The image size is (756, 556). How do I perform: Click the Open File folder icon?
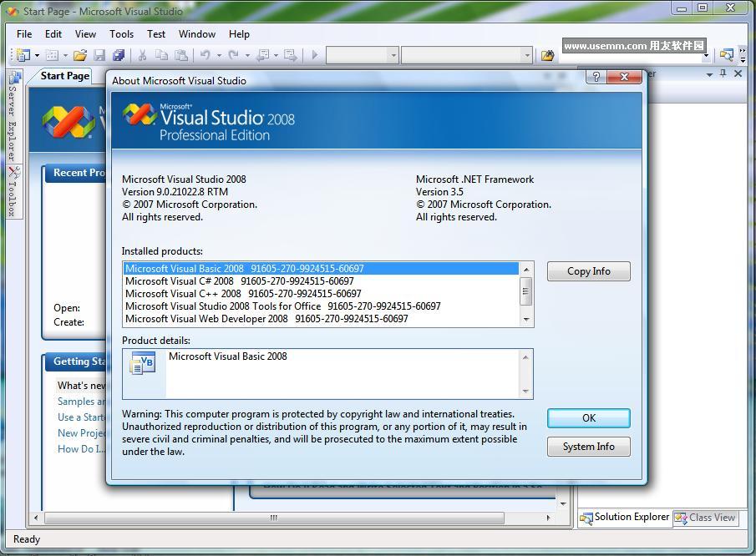pos(80,55)
